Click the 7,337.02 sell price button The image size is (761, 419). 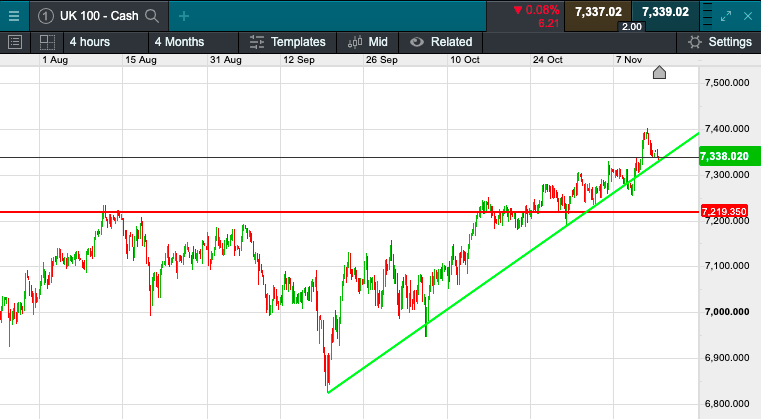tap(599, 12)
